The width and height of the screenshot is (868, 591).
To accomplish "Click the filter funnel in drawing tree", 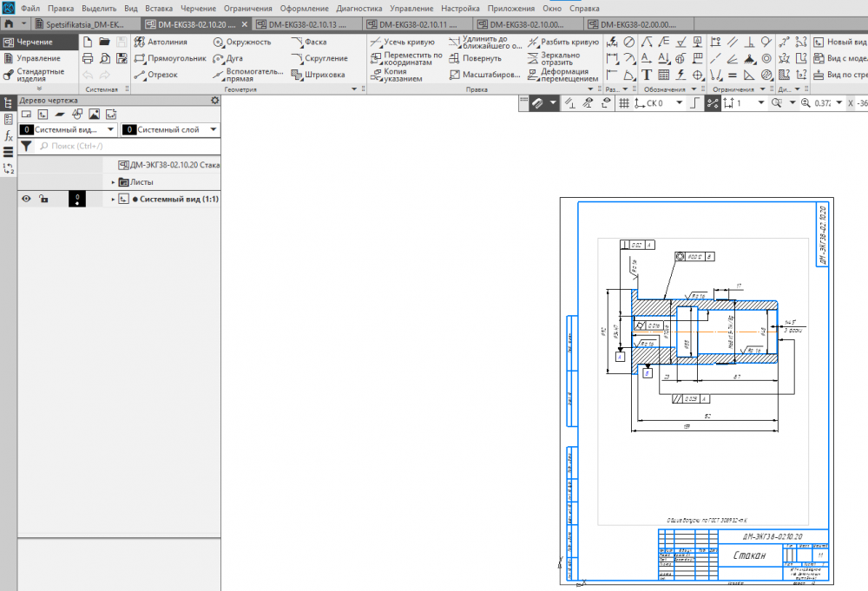I will 26,146.
